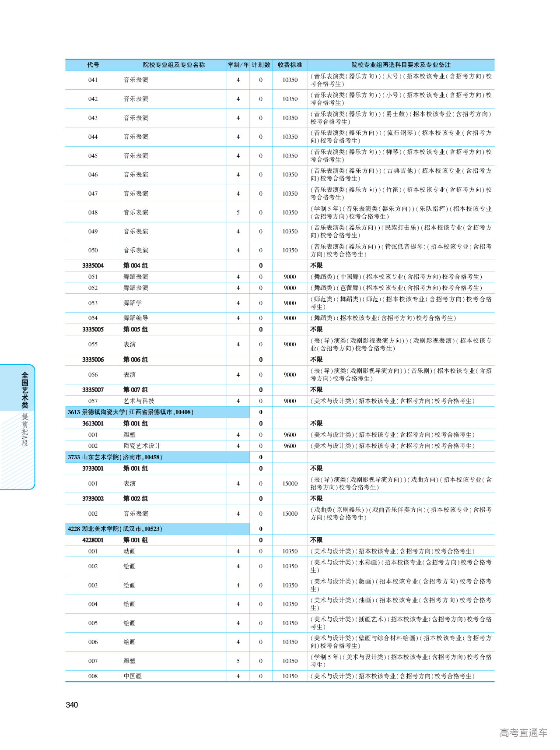Click the 计划数 column header
Screen dimensions: 560x750
click(x=261, y=65)
